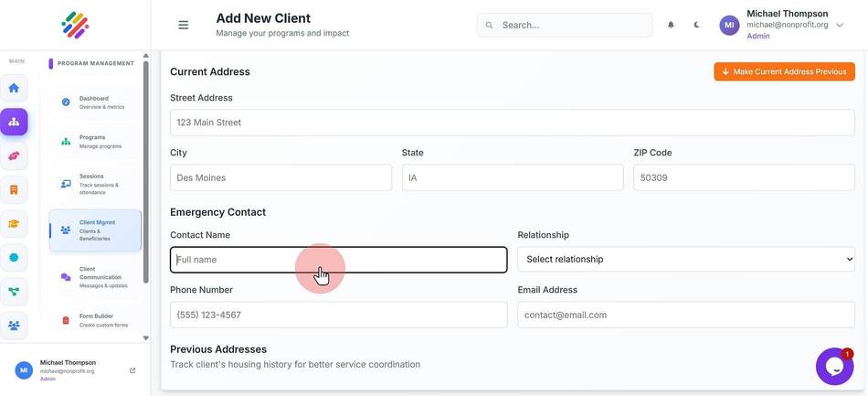Click the Street Address input field

(x=512, y=123)
